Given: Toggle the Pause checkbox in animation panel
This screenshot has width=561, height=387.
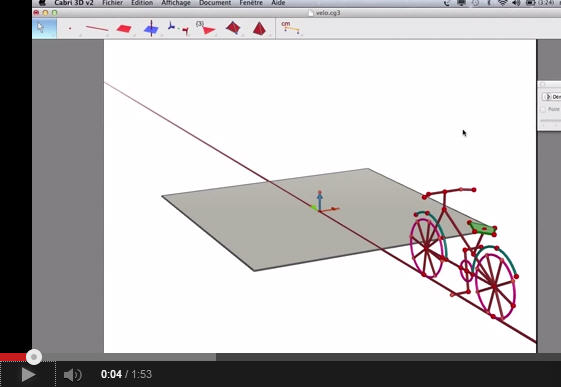Looking at the screenshot, I should 543,109.
